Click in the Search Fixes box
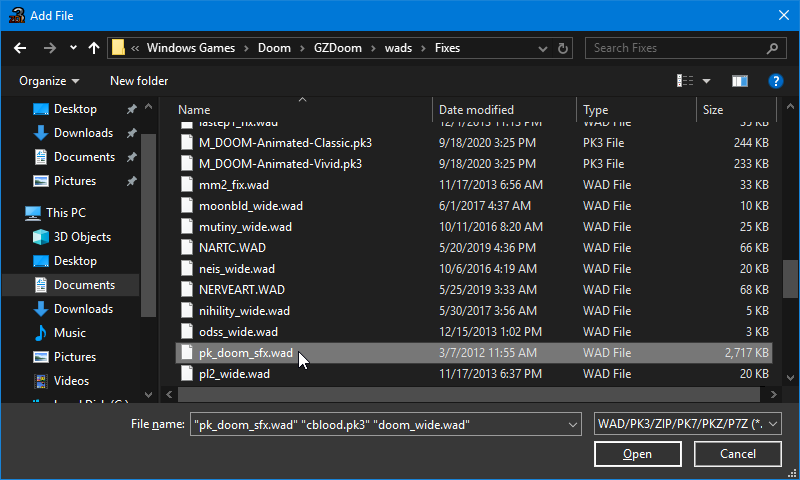Image resolution: width=800 pixels, height=480 pixels. pos(676,48)
